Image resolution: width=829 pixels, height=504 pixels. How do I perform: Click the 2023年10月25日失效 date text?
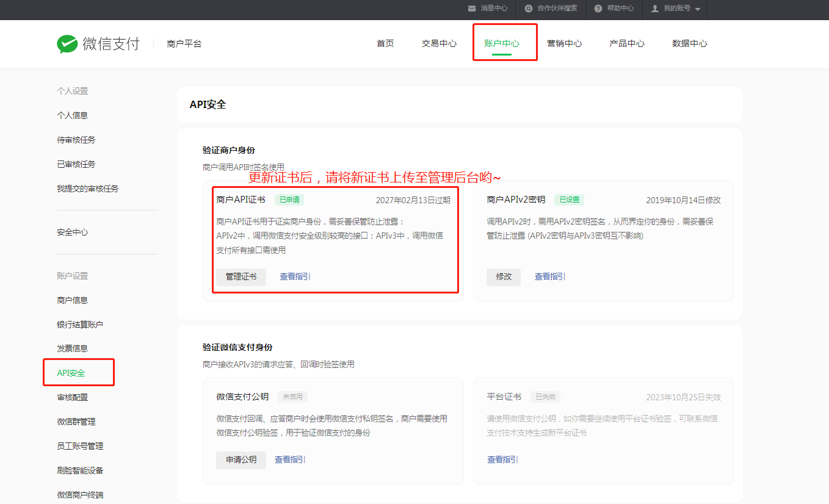[684, 397]
